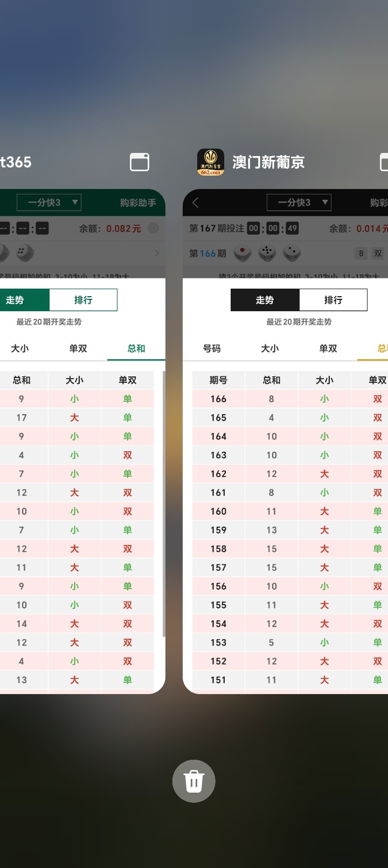The height and width of the screenshot is (868, 388).
Task: Open 购彩助手 in the left card
Action: (138, 202)
